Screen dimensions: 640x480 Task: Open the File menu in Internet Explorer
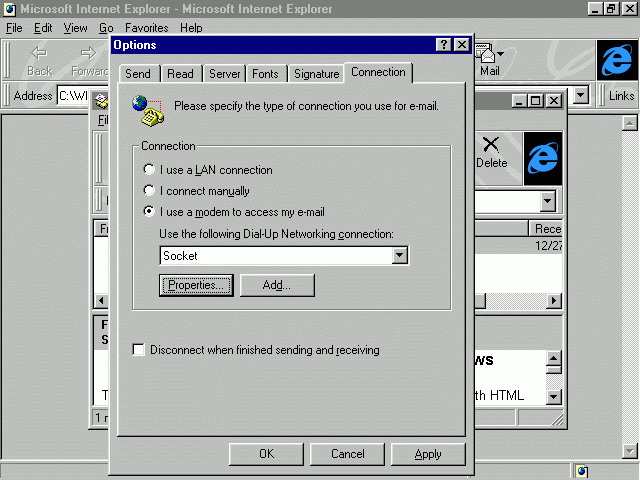14,28
